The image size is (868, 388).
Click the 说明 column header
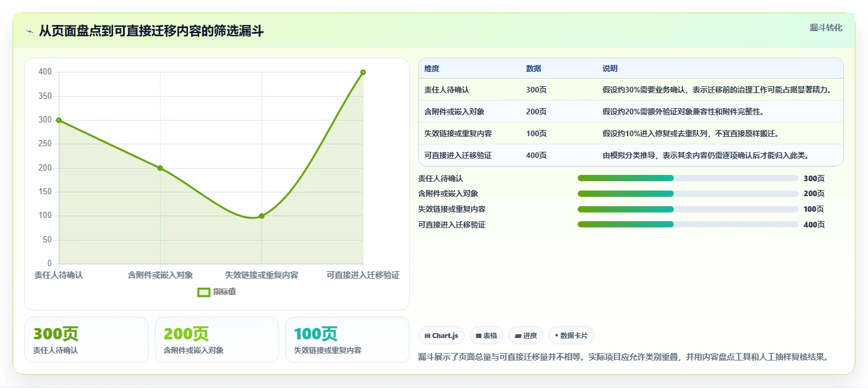pyautogui.click(x=610, y=69)
